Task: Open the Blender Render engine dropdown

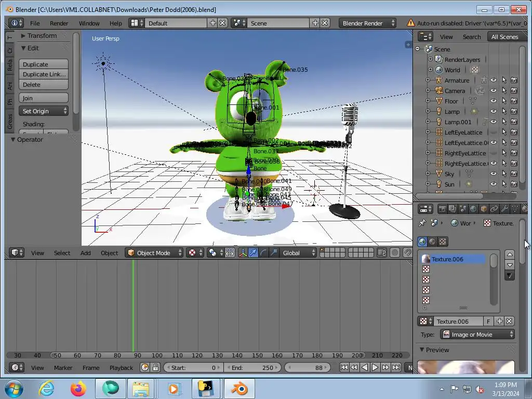Action: [x=367, y=23]
